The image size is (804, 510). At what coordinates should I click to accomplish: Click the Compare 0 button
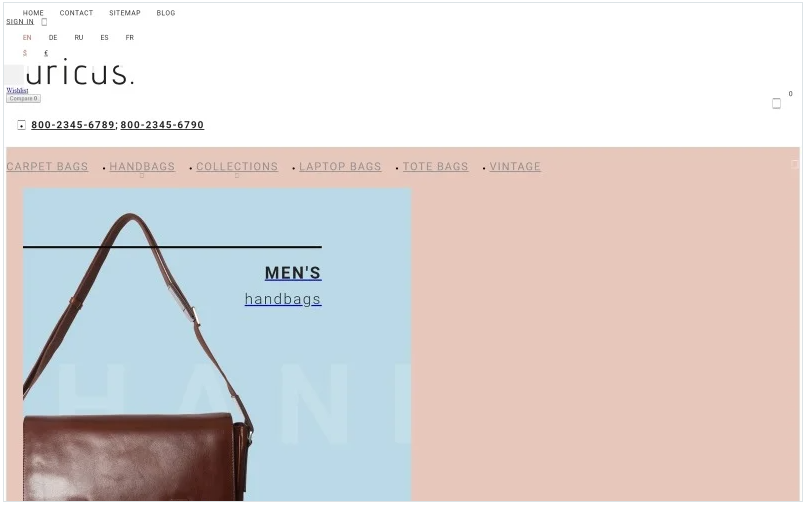[x=23, y=98]
